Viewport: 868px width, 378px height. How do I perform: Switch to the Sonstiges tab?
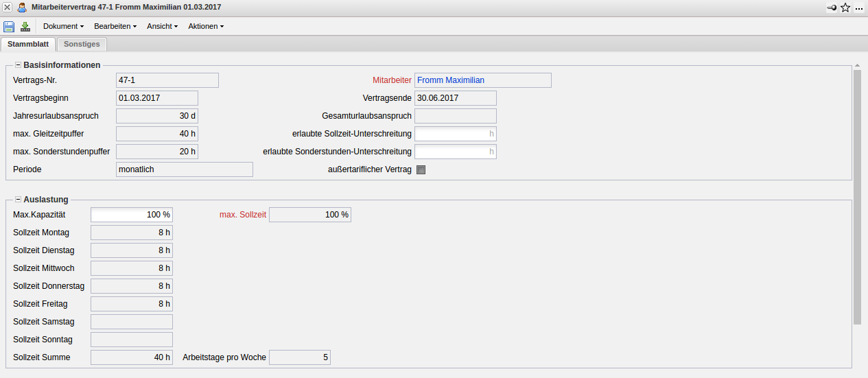[82, 44]
